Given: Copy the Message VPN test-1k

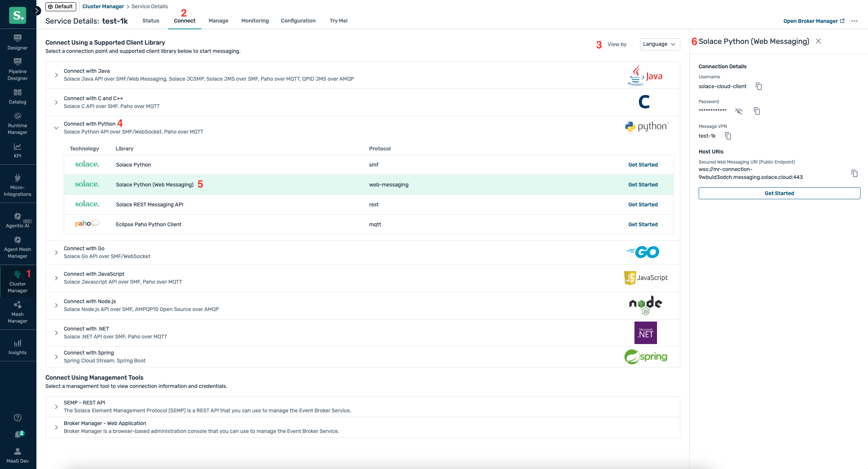Looking at the screenshot, I should click(728, 136).
